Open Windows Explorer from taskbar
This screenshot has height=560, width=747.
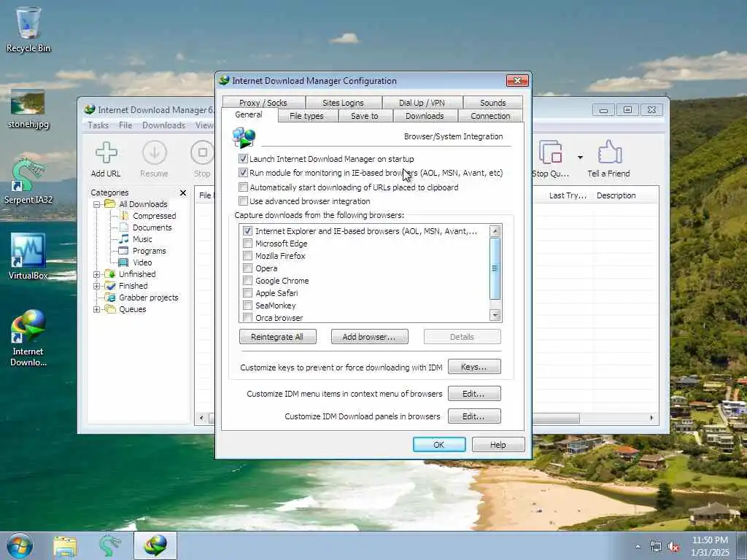point(65,545)
